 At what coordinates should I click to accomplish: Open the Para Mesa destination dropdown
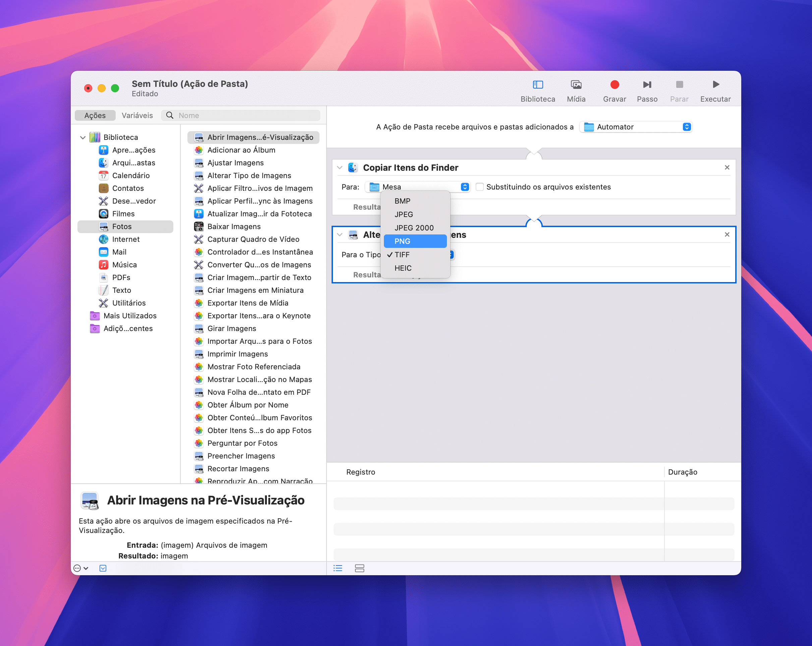(417, 187)
